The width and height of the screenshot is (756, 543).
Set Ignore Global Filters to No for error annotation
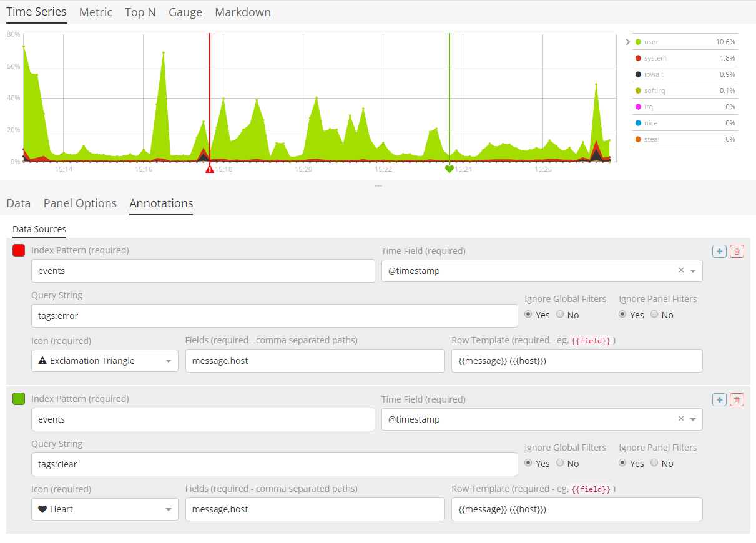click(560, 315)
